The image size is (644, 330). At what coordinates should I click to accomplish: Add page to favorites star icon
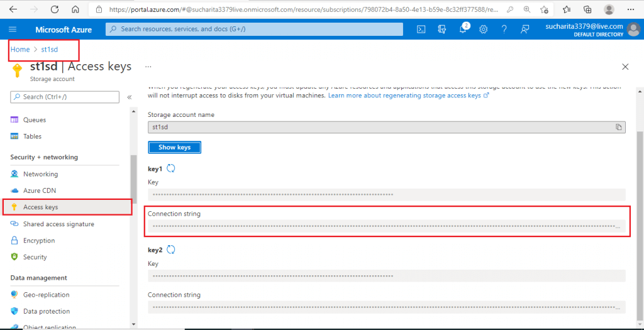point(544,9)
